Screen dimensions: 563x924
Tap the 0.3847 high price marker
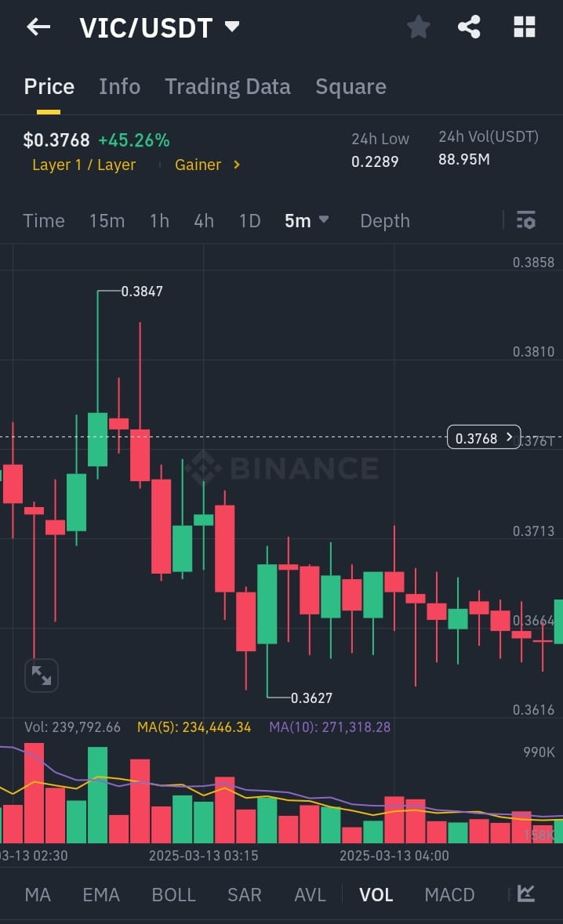coord(142,291)
